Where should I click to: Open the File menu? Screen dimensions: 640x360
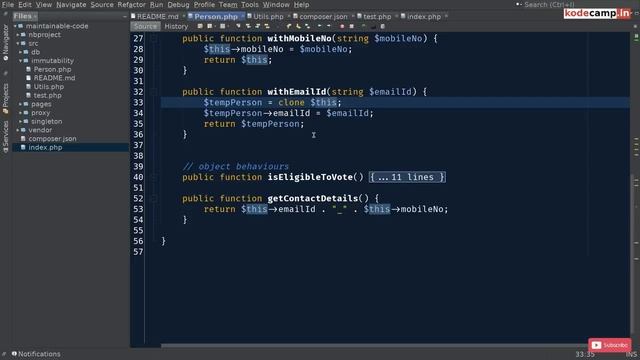8,5
